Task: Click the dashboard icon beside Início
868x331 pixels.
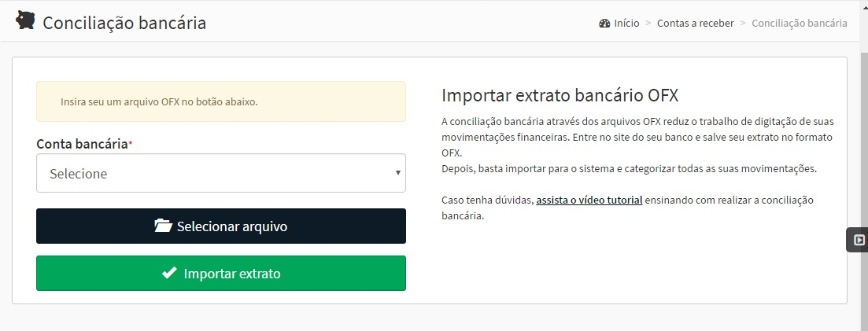Action: pos(604,24)
